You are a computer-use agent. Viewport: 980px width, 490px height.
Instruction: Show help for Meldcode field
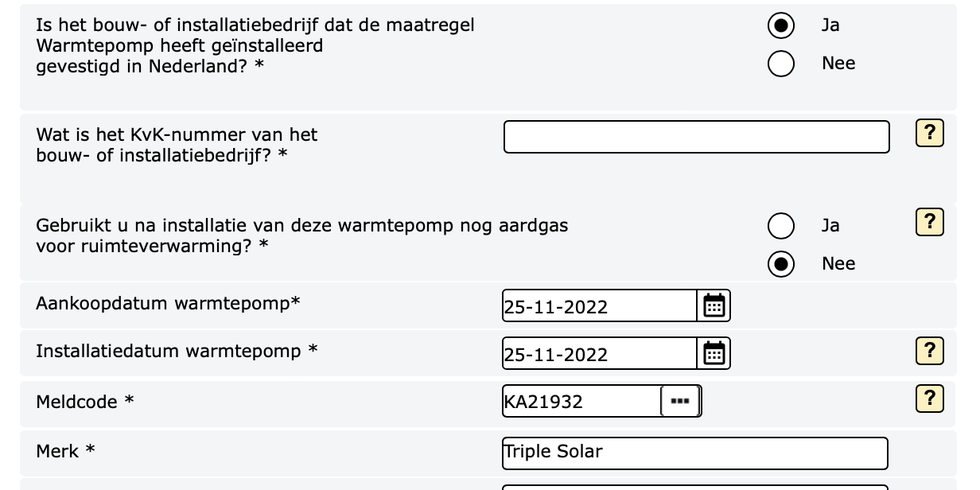[929, 399]
